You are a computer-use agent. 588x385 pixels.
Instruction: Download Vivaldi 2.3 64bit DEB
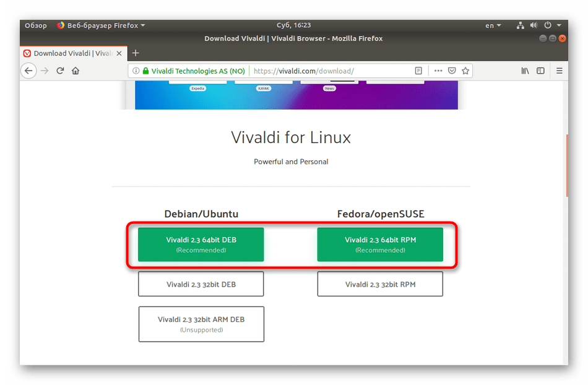(201, 244)
